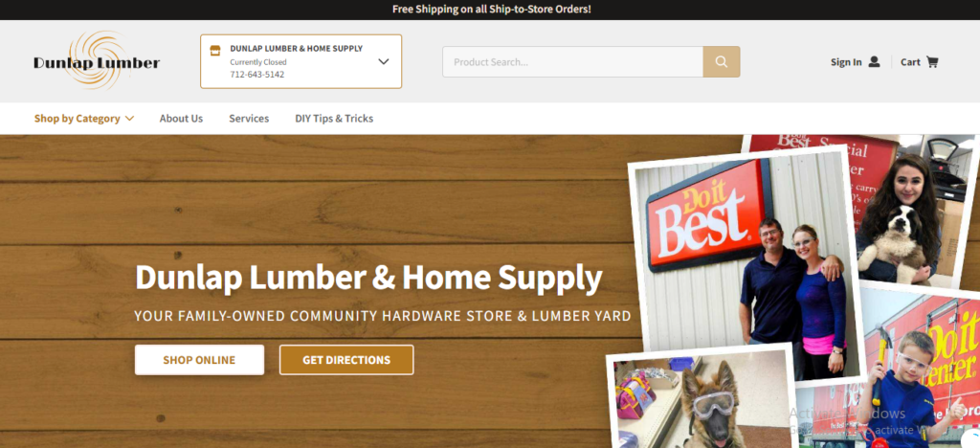The image size is (980, 448).
Task: Open DIY Tips & Tricks page
Action: point(334,118)
